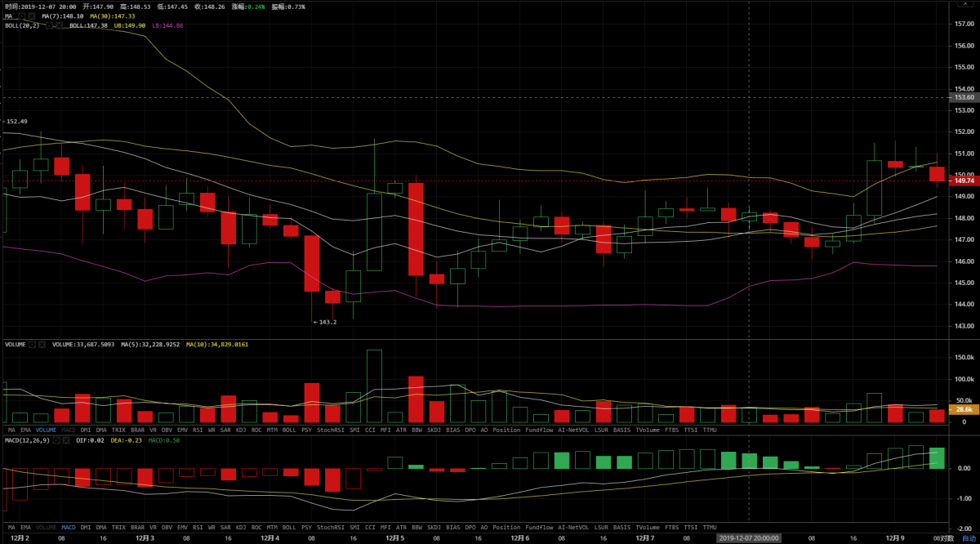Toggle 对数 logarithmic scale at bottom right
The width and height of the screenshot is (980, 544).
pyautogui.click(x=947, y=538)
